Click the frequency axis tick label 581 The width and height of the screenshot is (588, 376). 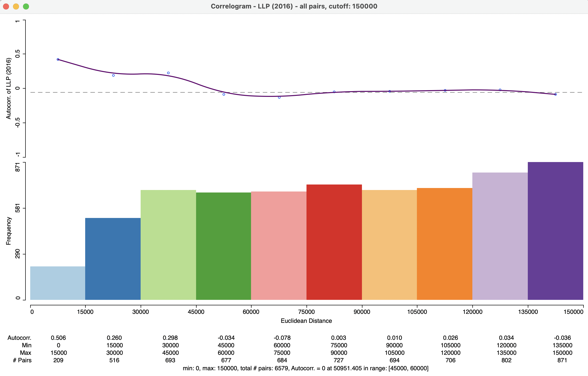pos(17,208)
